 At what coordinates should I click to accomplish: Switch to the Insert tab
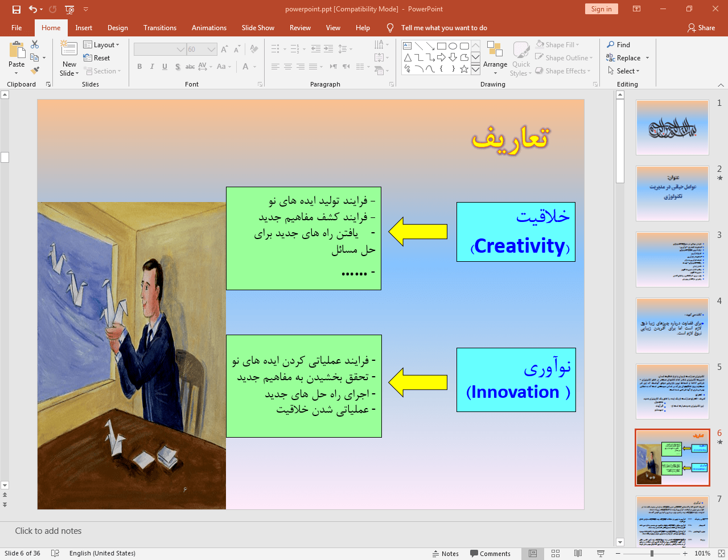point(84,27)
